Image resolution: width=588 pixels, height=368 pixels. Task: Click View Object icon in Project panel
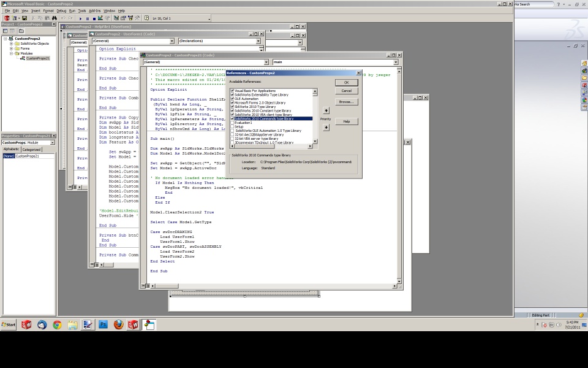coord(12,31)
